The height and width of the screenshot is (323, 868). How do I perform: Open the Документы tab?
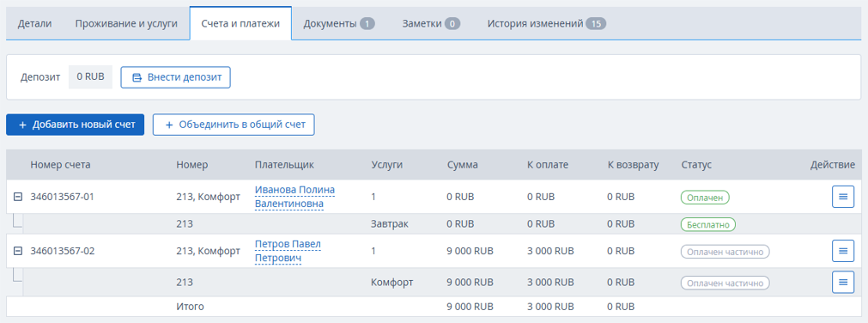(339, 23)
